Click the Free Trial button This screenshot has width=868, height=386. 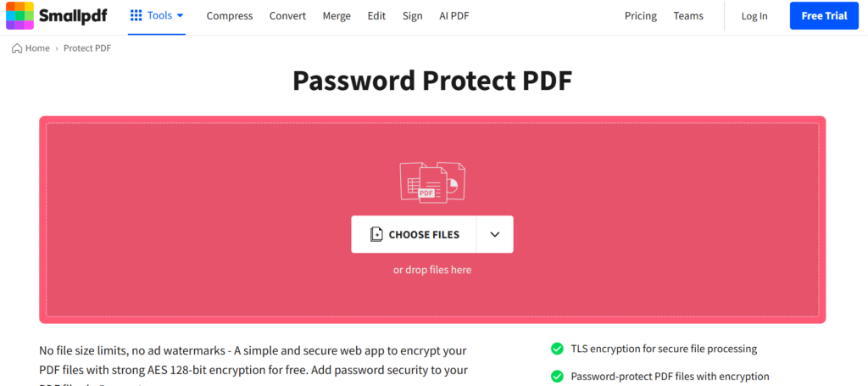click(824, 15)
